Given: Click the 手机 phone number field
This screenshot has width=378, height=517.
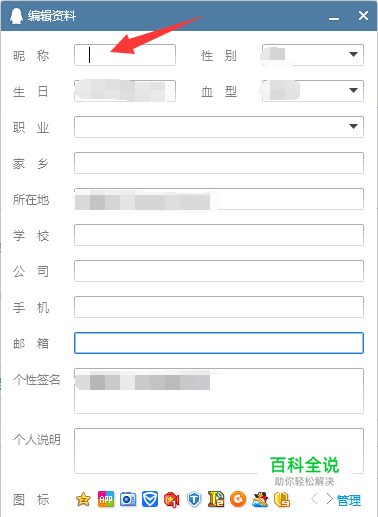Looking at the screenshot, I should 219,307.
